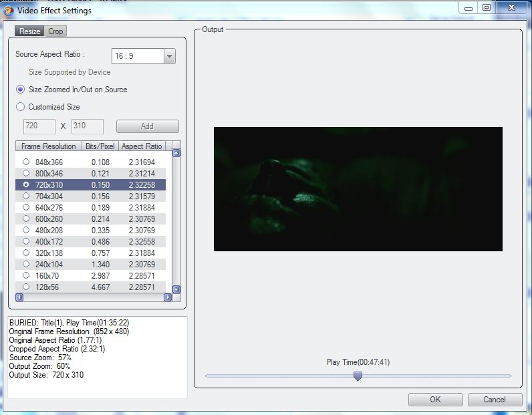The image size is (532, 415).
Task: Select the 480x208 resolution radio button
Action: tap(26, 230)
